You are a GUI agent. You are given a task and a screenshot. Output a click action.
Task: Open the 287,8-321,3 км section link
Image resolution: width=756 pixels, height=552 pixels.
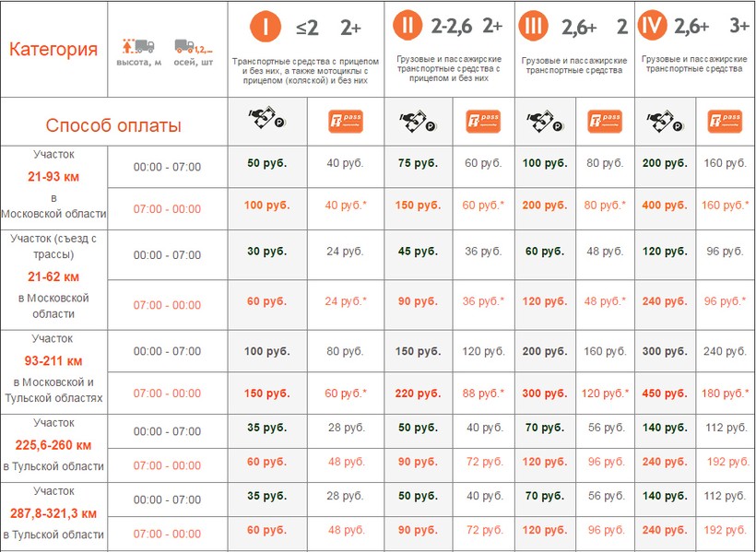click(x=53, y=513)
